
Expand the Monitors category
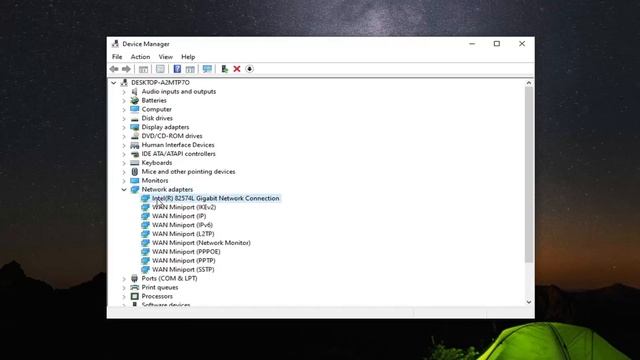[x=124, y=181]
